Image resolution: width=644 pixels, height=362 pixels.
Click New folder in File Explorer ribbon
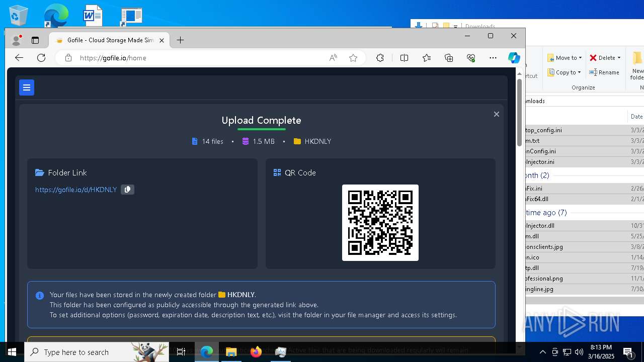pos(637,65)
